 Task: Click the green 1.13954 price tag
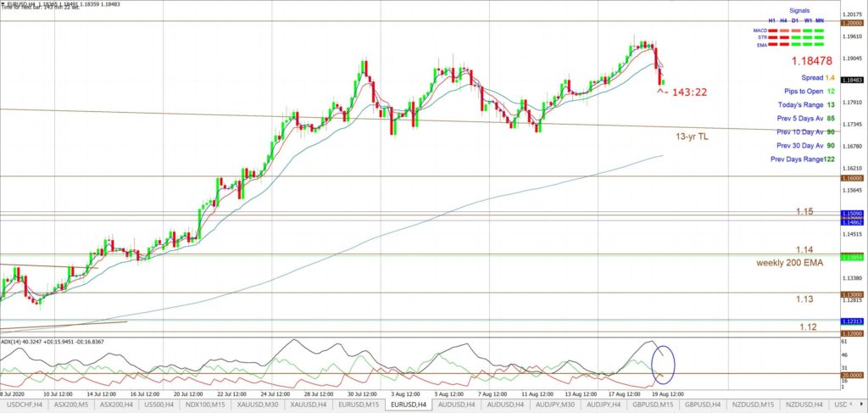coord(853,257)
